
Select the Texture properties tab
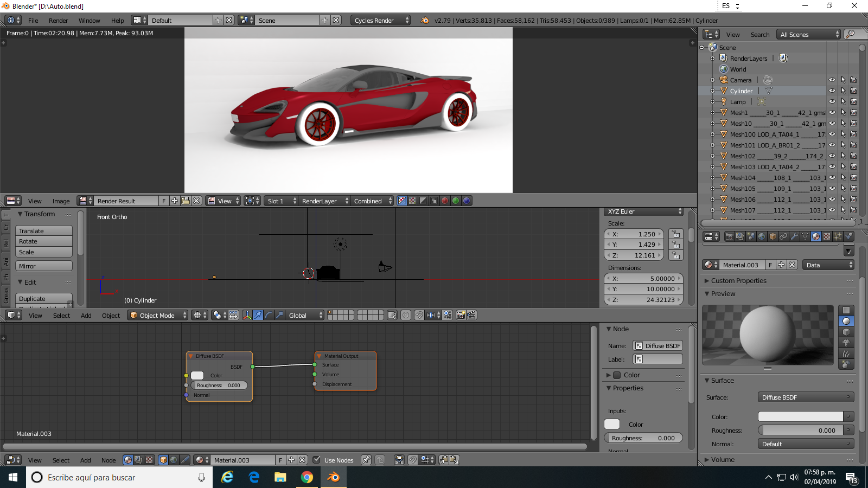pos(827,237)
